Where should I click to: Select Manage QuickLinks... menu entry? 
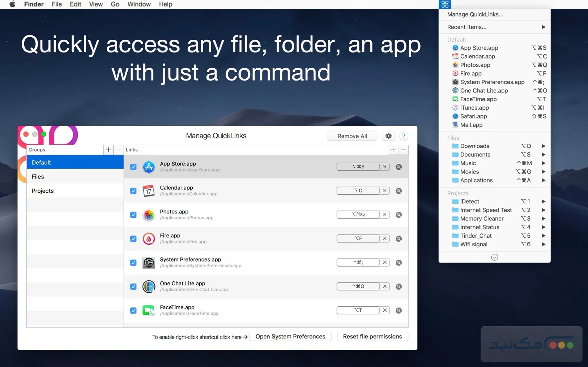(x=475, y=14)
